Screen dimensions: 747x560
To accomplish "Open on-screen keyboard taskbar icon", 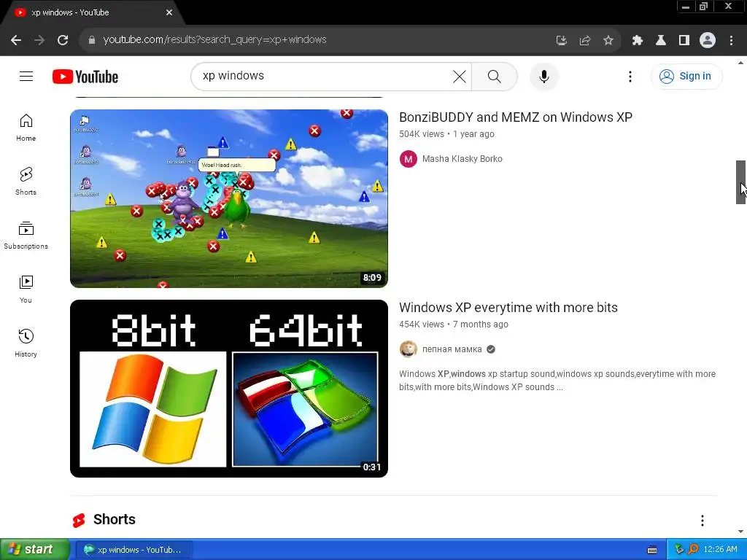I will pyautogui.click(x=652, y=550).
